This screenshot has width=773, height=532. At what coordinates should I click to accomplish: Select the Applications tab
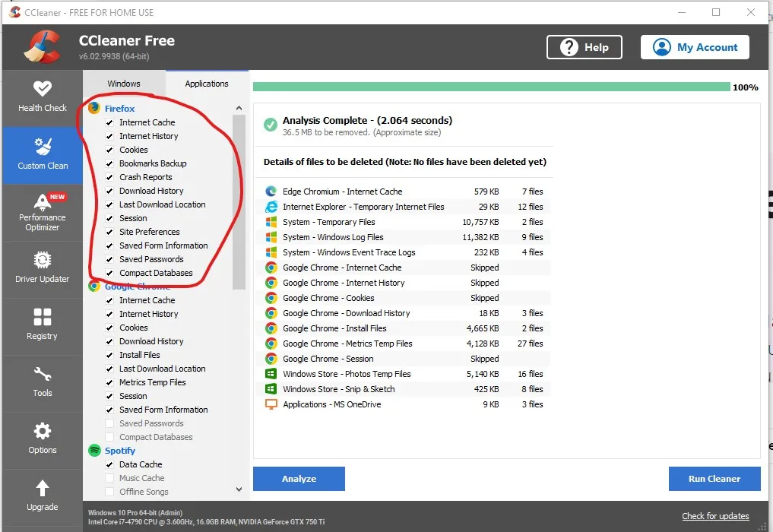[207, 84]
